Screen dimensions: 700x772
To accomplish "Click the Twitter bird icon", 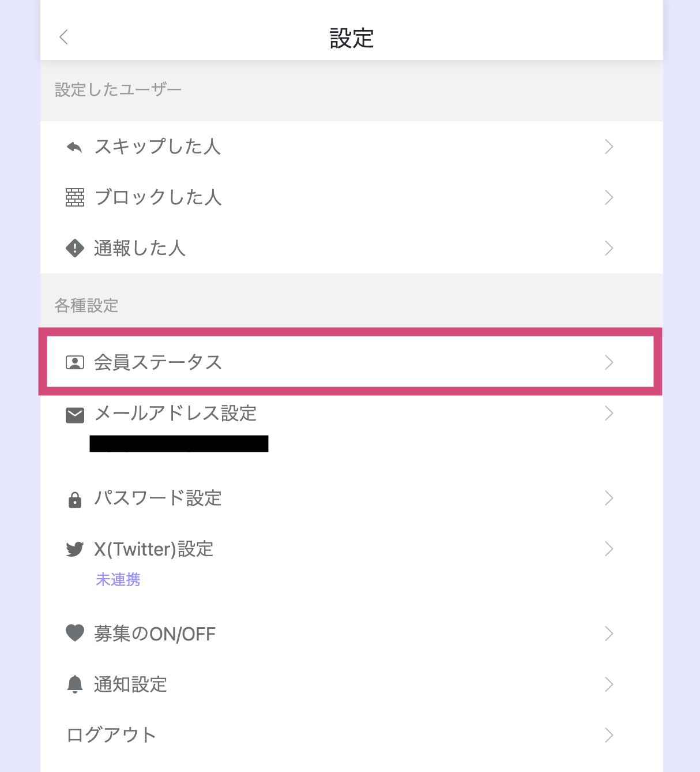I will [75, 549].
